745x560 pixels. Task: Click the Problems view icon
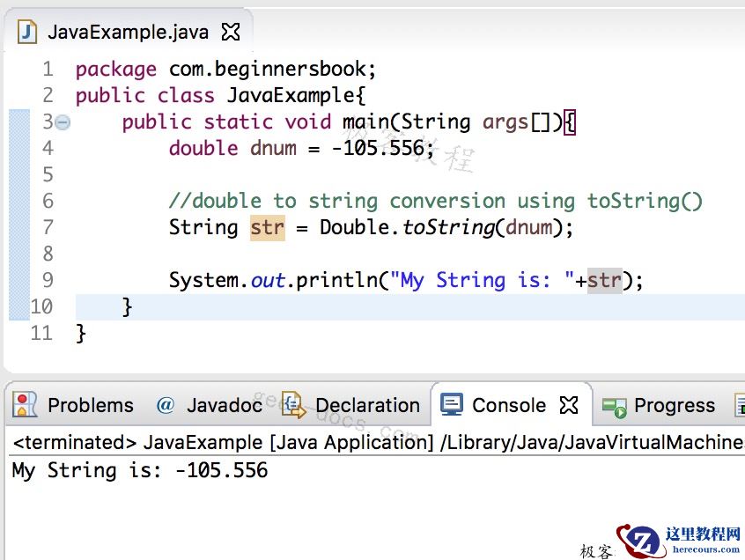coord(24,405)
